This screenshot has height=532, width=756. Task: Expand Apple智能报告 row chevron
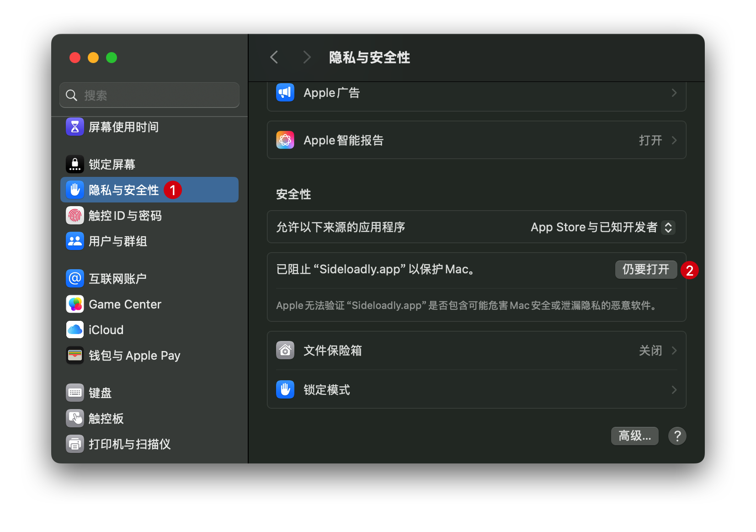pyautogui.click(x=674, y=140)
